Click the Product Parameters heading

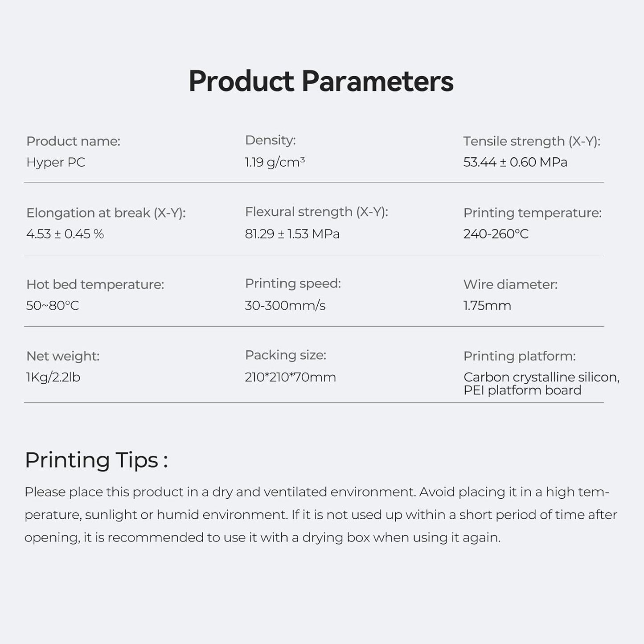click(321, 82)
